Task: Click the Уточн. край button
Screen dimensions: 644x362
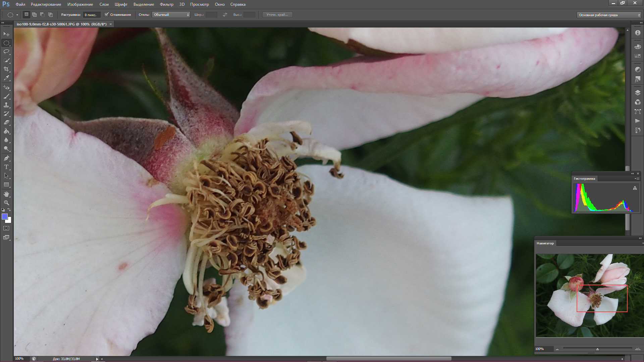Action: [x=277, y=15]
